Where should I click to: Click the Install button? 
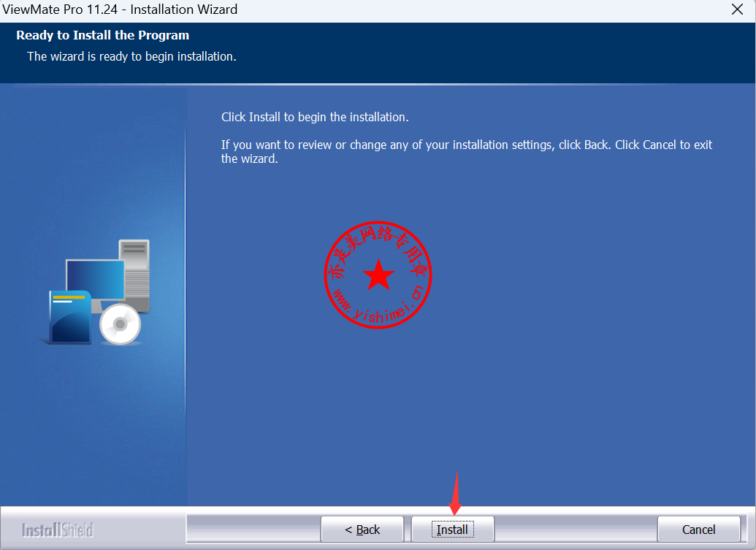coord(452,530)
